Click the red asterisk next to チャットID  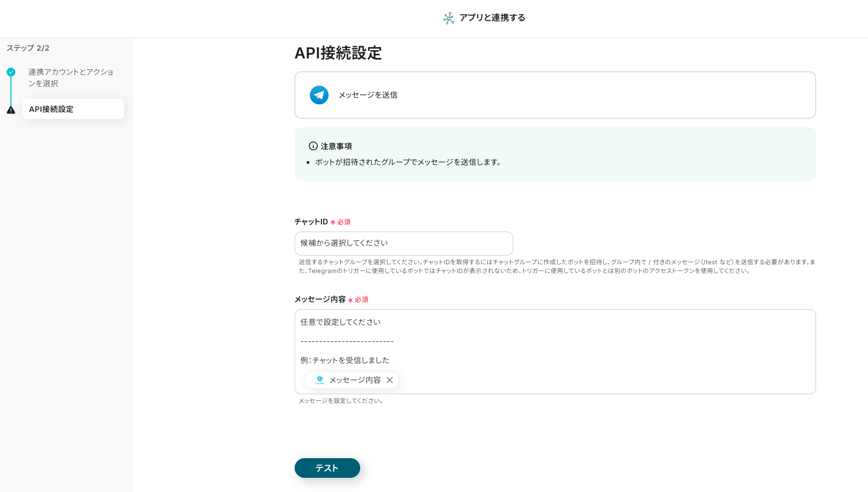[x=333, y=222]
